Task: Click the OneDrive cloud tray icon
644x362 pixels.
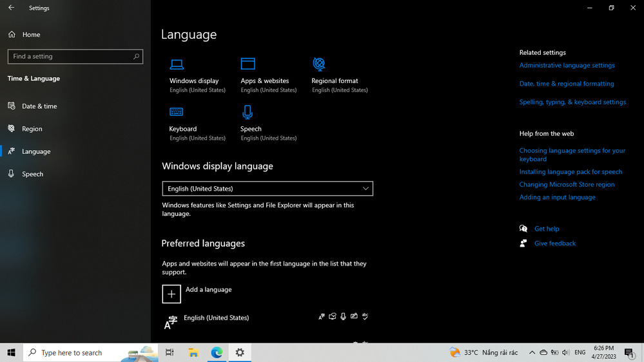Action: coord(543,352)
